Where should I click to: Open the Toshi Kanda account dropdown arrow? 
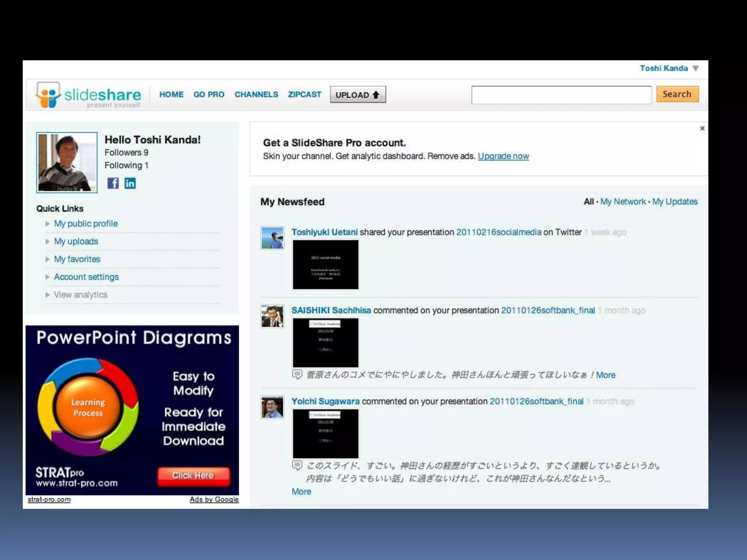(x=696, y=69)
